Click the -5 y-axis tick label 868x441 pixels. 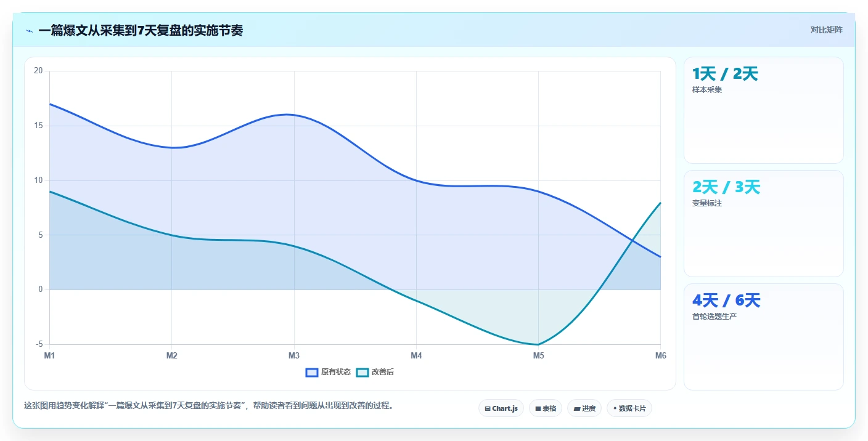(38, 344)
